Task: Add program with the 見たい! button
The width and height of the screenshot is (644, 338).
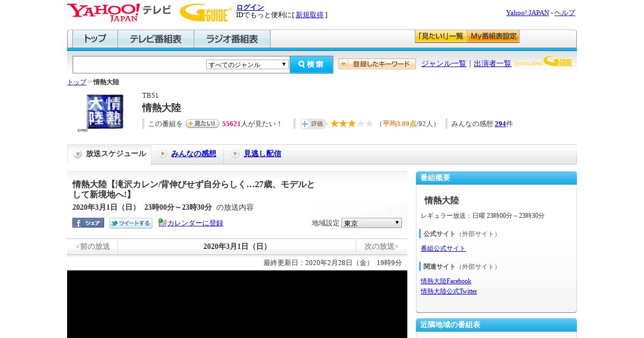Action: (202, 123)
